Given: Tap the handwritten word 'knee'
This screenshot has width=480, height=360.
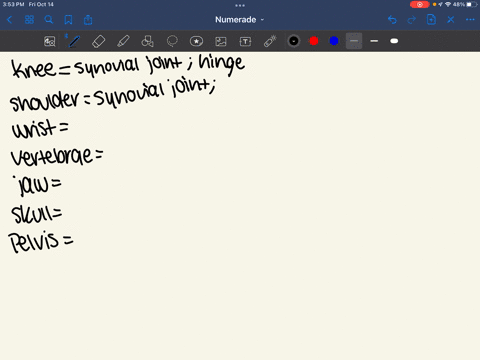Looking at the screenshot, I should 34,69.
